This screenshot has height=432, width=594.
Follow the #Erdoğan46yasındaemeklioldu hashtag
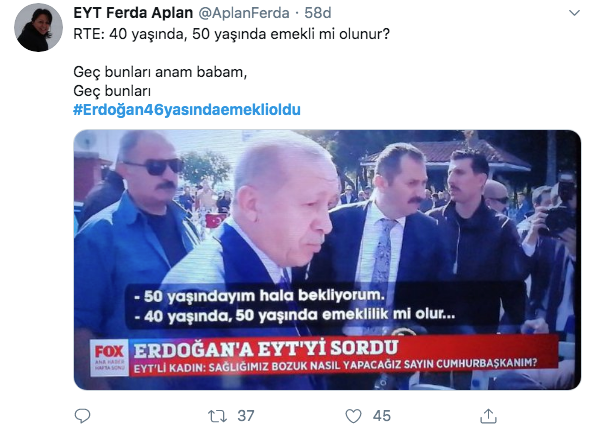pos(187,110)
